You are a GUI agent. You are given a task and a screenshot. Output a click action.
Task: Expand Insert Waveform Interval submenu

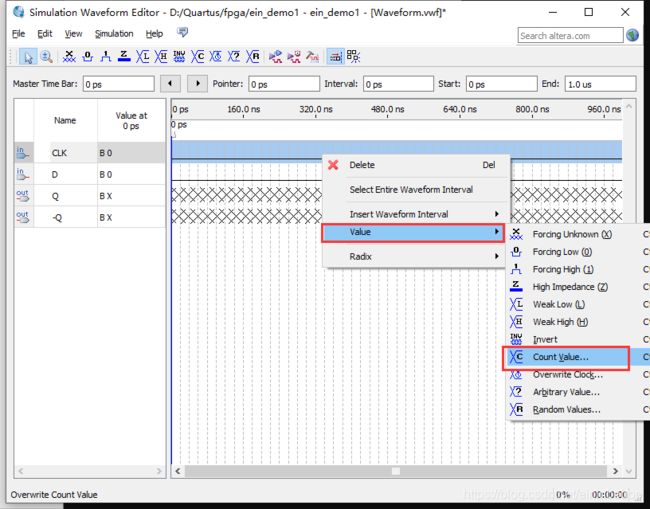click(416, 214)
